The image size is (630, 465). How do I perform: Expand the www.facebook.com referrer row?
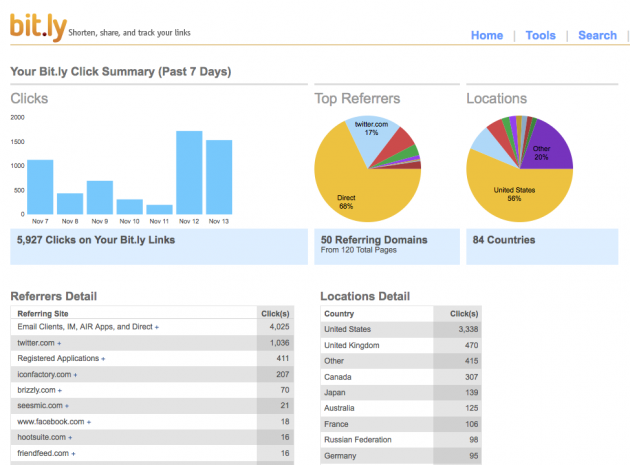(x=89, y=422)
